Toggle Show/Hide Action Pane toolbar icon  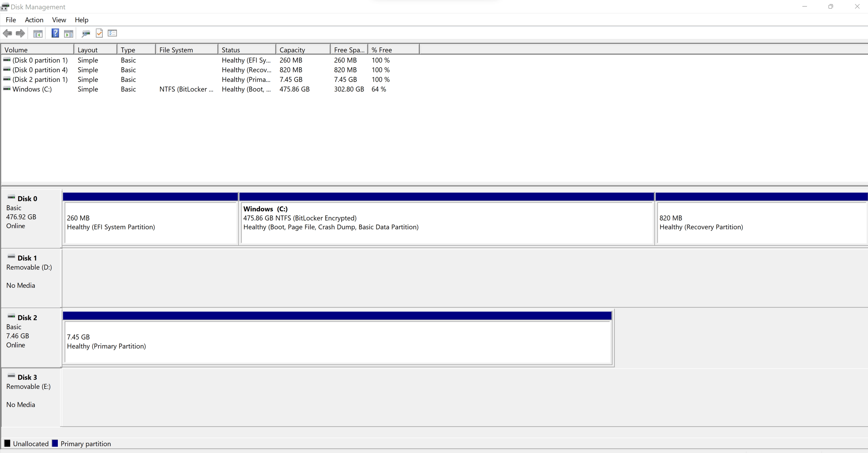pyautogui.click(x=68, y=33)
